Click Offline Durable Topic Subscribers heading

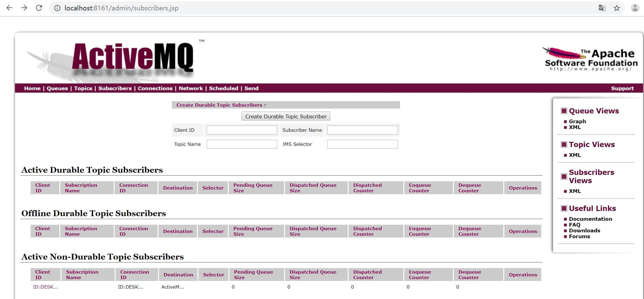click(94, 213)
